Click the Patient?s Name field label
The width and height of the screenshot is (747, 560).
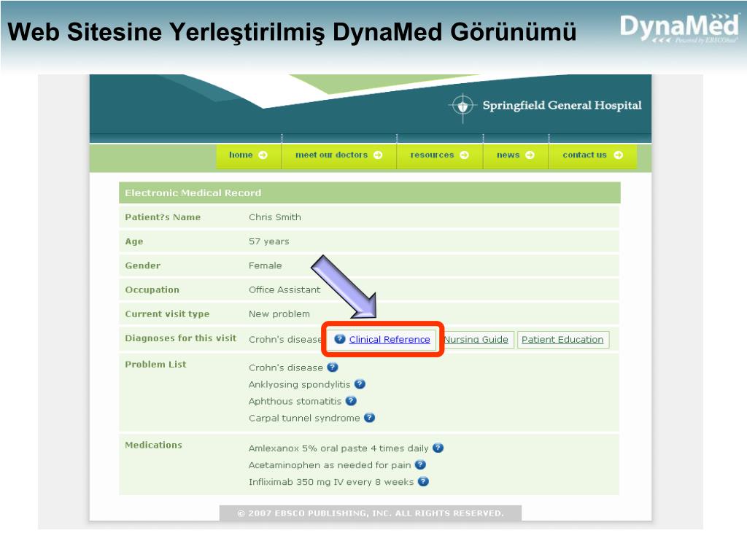coord(163,217)
